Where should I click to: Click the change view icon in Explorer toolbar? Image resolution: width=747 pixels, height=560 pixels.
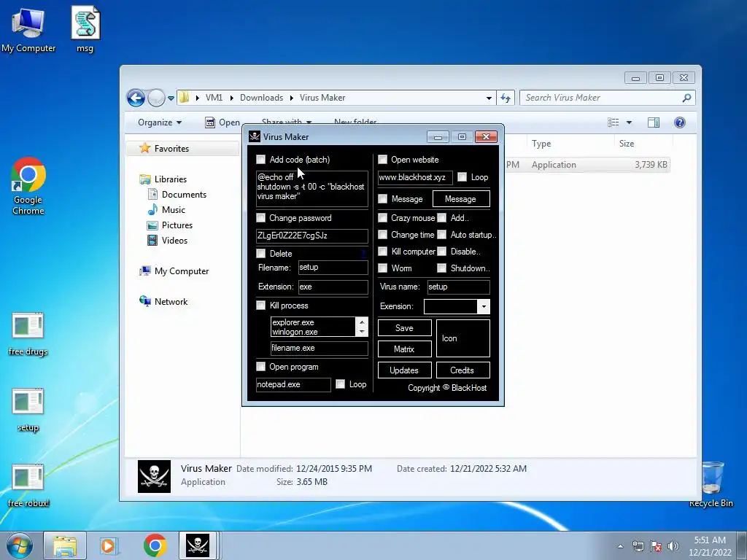614,122
